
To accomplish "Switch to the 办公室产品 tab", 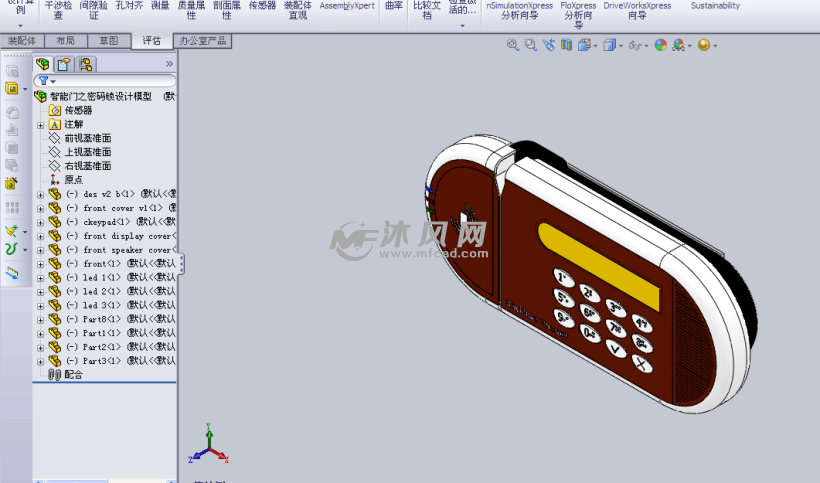I will [x=202, y=41].
